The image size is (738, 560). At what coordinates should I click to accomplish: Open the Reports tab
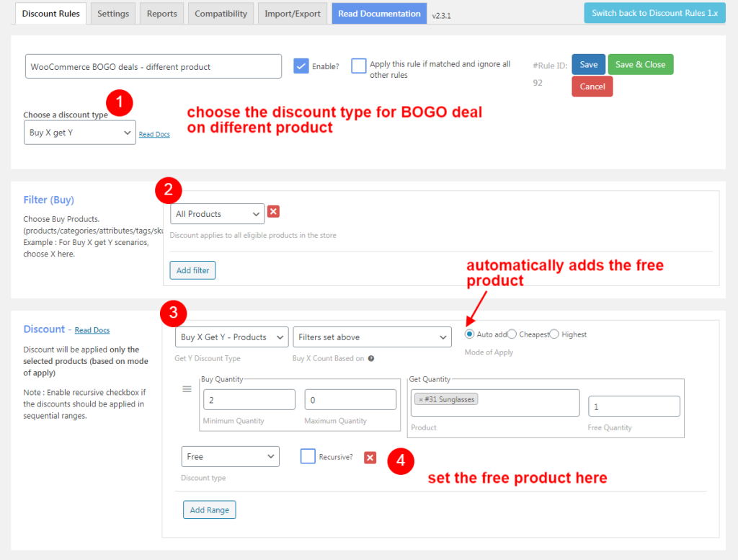coord(162,14)
